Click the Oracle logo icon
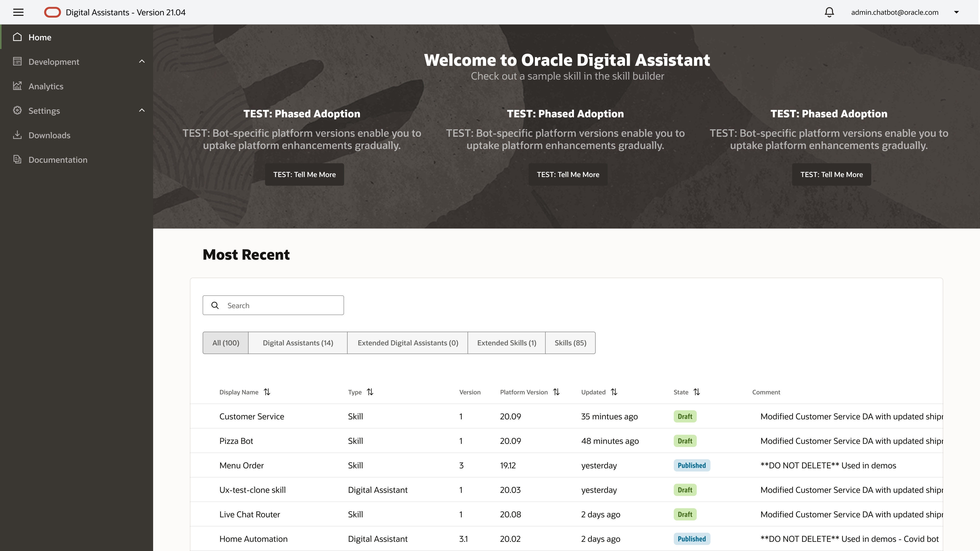 pos(53,12)
